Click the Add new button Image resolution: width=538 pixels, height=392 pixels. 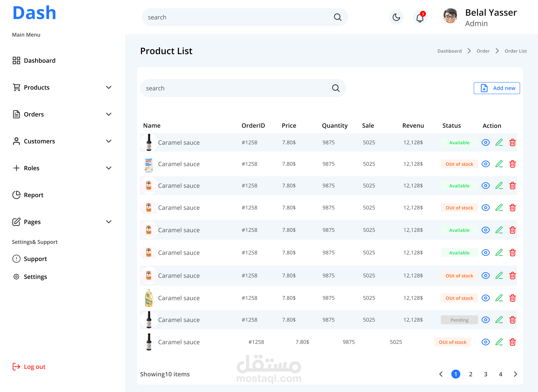click(x=497, y=88)
